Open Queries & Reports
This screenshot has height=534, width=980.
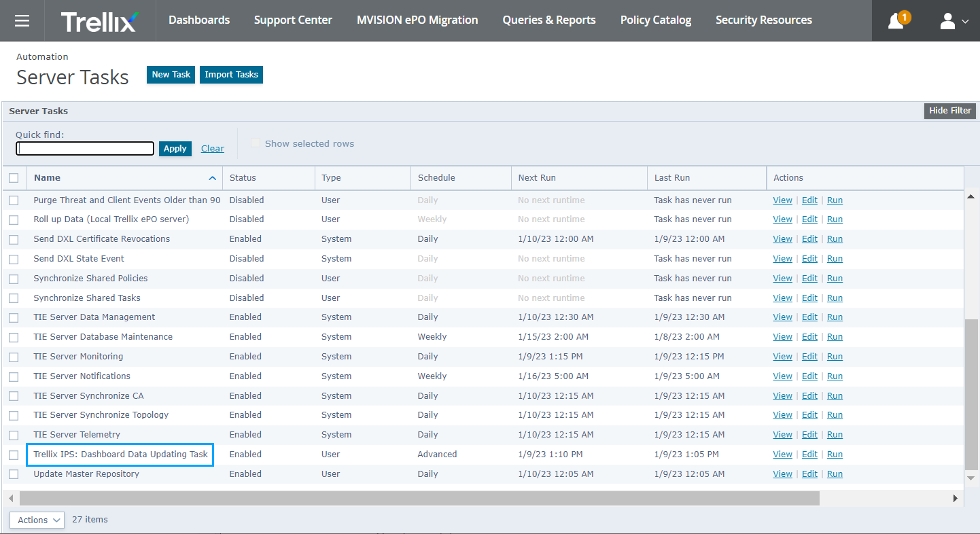pos(549,20)
